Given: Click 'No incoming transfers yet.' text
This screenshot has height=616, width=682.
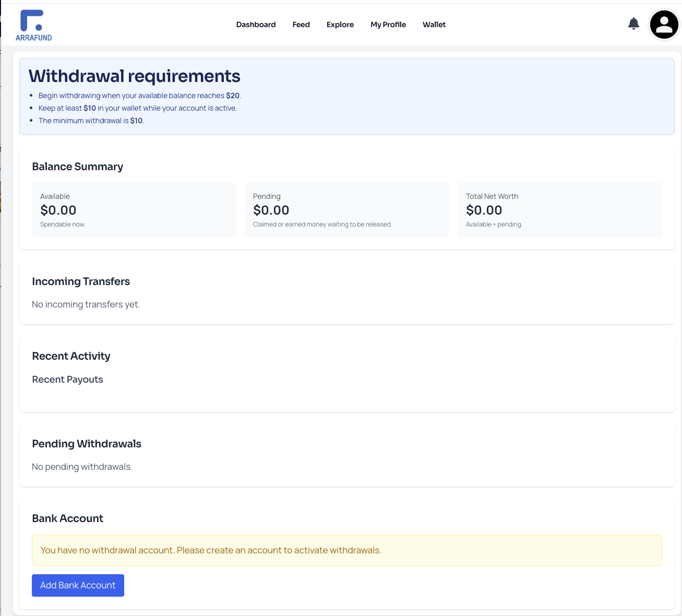Looking at the screenshot, I should point(86,304).
